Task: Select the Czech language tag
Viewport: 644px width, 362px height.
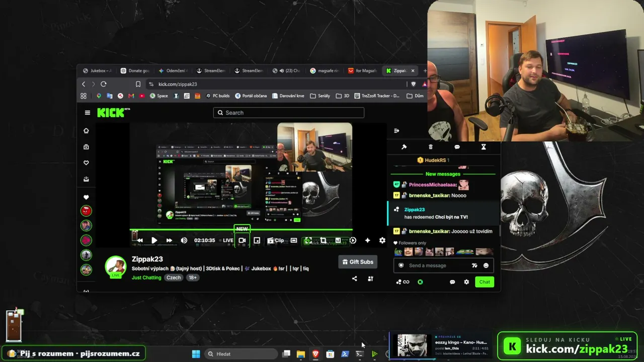Action: click(174, 278)
